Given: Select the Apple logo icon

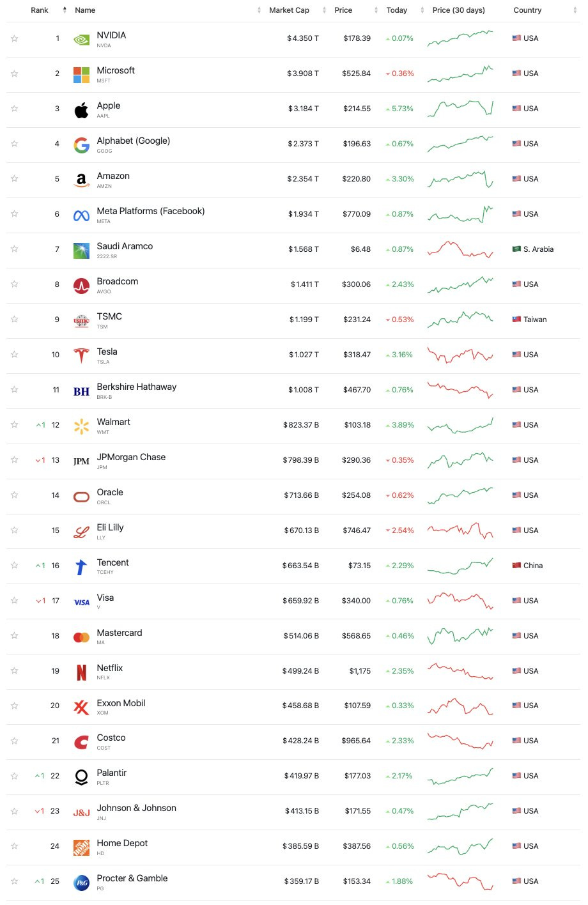Looking at the screenshot, I should pos(81,109).
